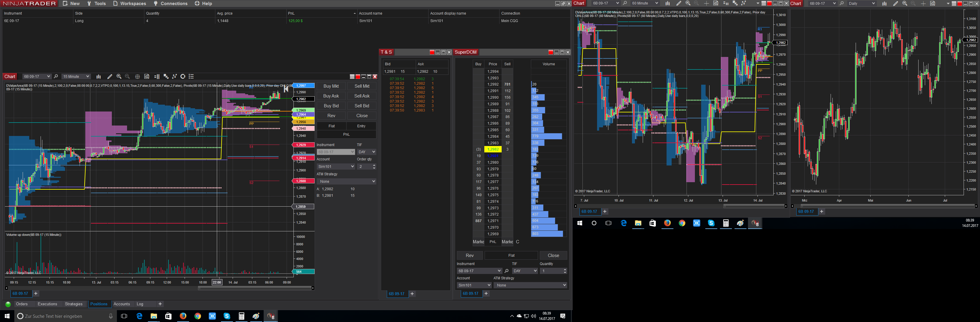Click Close button in SuperDOM
Screen dimensions: 980x322
(553, 256)
